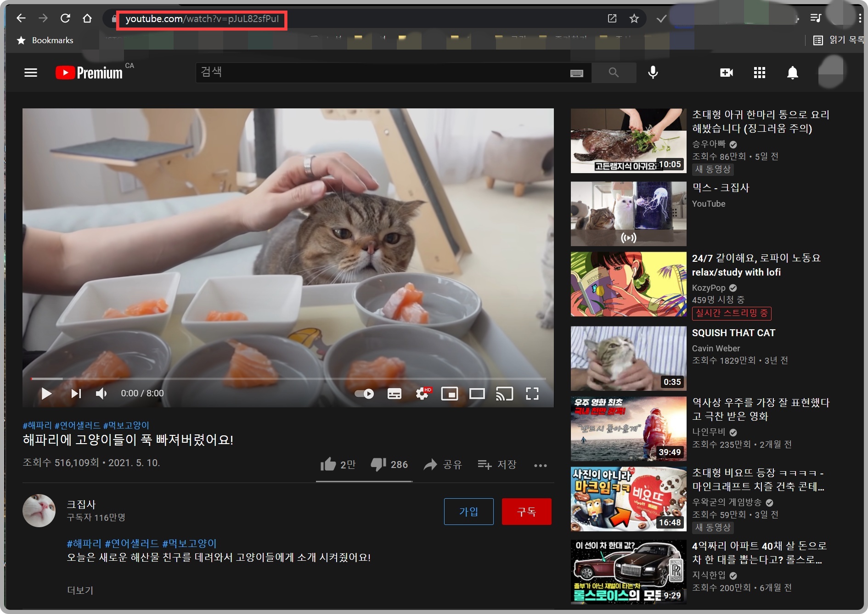Switch to theater mode
The image size is (868, 614).
click(478, 394)
